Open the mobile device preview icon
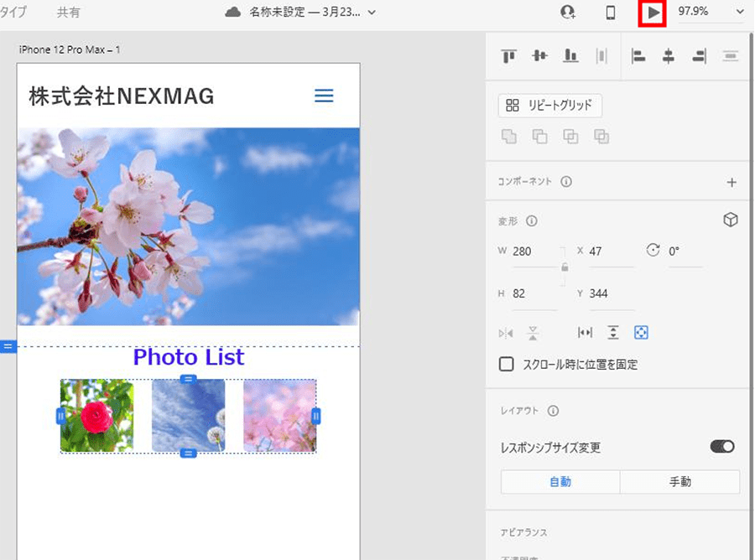Viewport: 755px width, 560px height. click(x=610, y=13)
